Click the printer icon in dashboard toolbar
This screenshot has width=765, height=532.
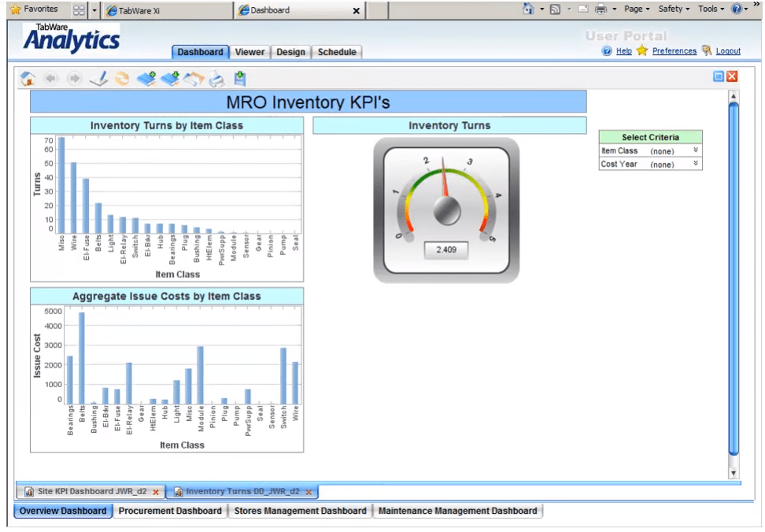tap(216, 79)
